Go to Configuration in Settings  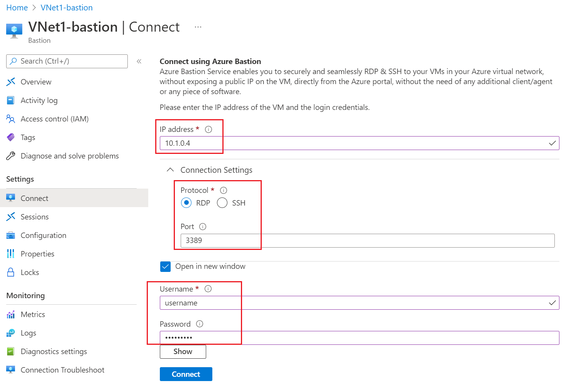[x=43, y=235]
